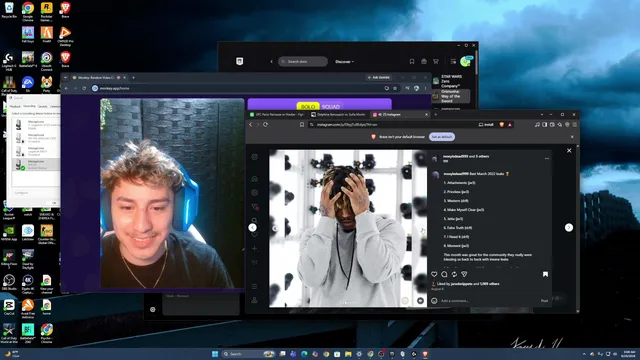Reload the Instagram page in Brave
640x360 pixels.
coord(265,124)
